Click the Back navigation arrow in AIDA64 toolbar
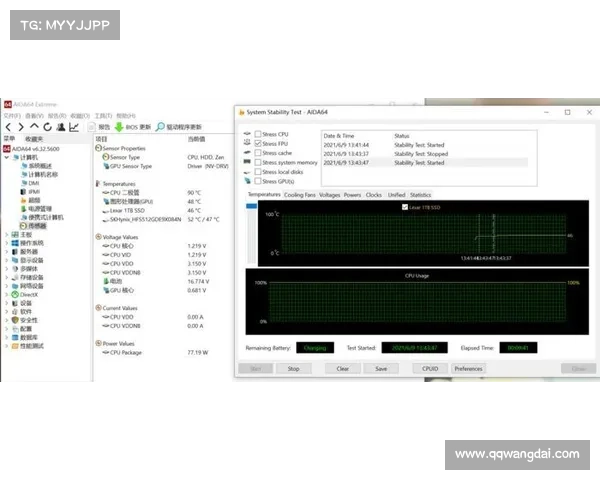Viewport: 600px width, 480px height. pyautogui.click(x=8, y=127)
